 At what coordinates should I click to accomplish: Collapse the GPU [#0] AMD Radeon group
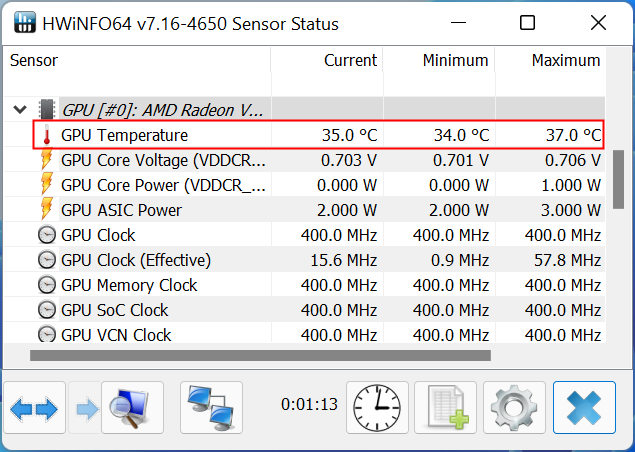[20, 109]
